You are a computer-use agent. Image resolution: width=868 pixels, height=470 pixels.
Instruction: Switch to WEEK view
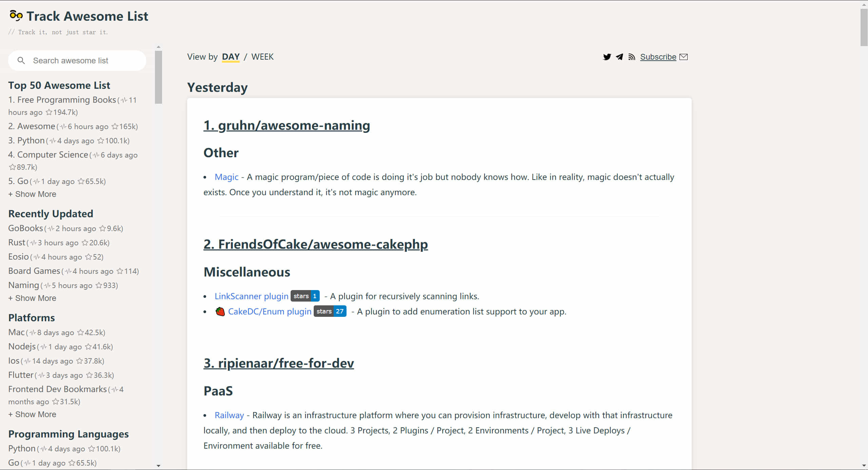(x=263, y=56)
